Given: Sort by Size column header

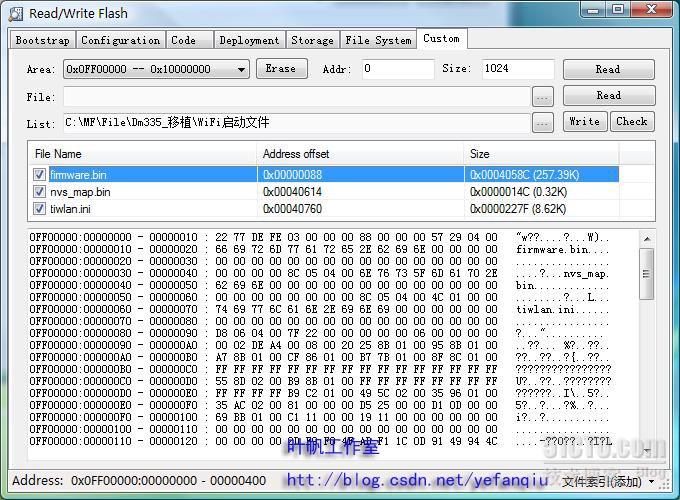Looking at the screenshot, I should 542,154.
